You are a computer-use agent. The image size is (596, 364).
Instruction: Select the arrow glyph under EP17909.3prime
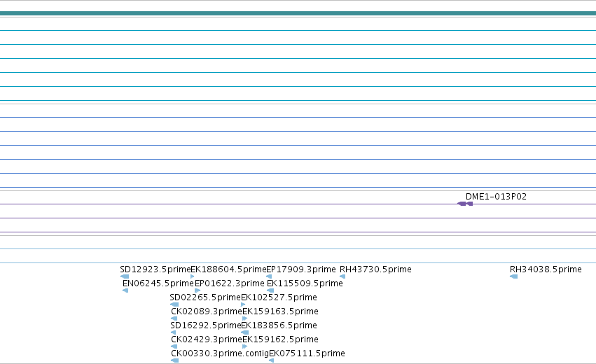(x=269, y=276)
